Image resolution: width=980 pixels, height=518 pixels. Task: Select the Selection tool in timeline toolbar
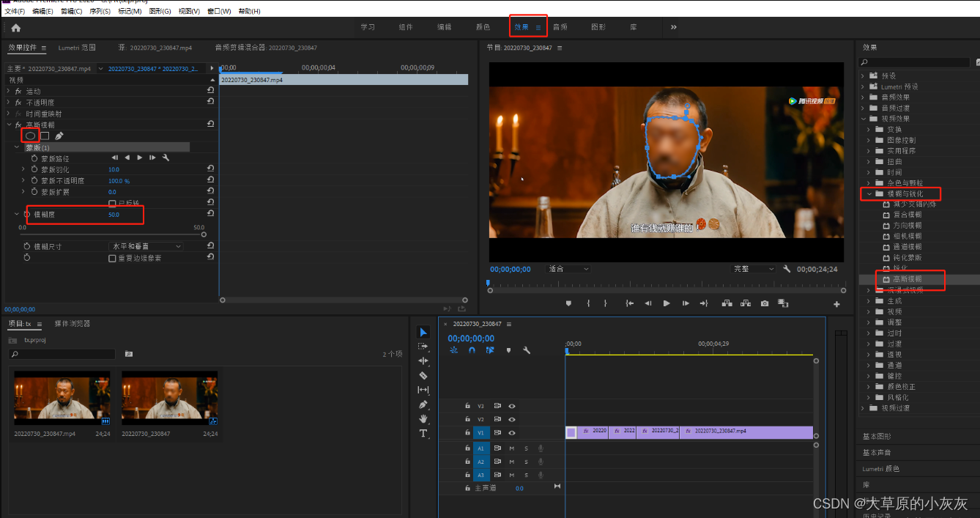[x=423, y=332]
